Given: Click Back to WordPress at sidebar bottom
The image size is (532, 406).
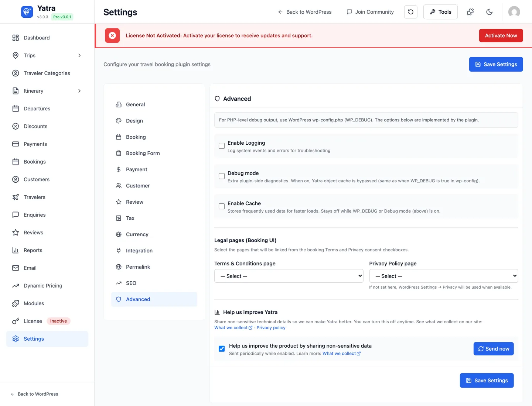Looking at the screenshot, I should tap(34, 394).
